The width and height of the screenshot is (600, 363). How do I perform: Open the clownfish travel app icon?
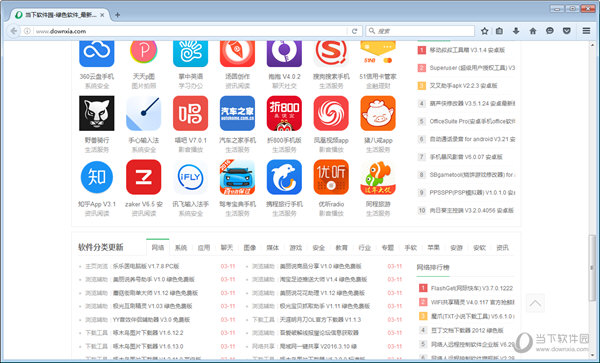pos(378,177)
